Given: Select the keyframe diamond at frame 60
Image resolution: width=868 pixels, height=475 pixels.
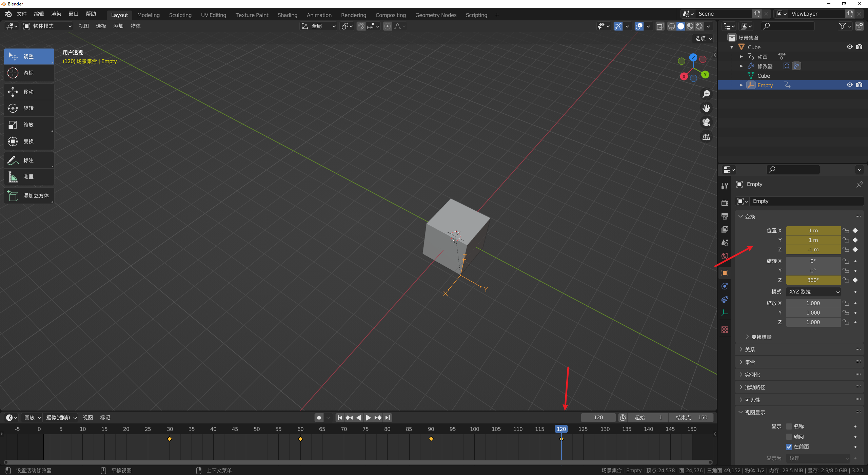Looking at the screenshot, I should pos(300,439).
